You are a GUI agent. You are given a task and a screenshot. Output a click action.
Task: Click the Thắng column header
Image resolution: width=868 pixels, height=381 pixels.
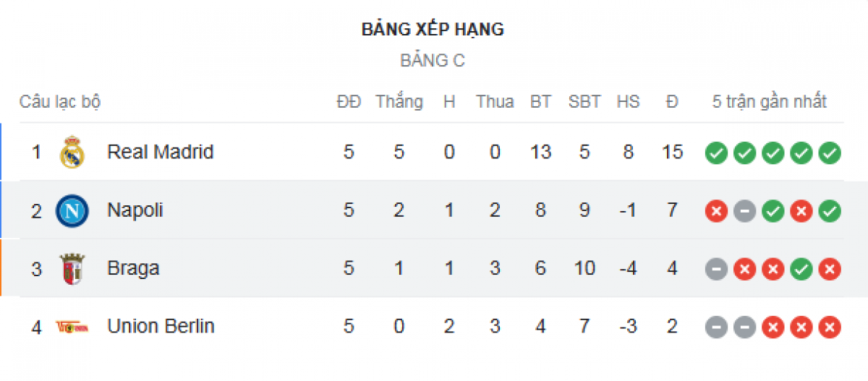click(x=399, y=102)
